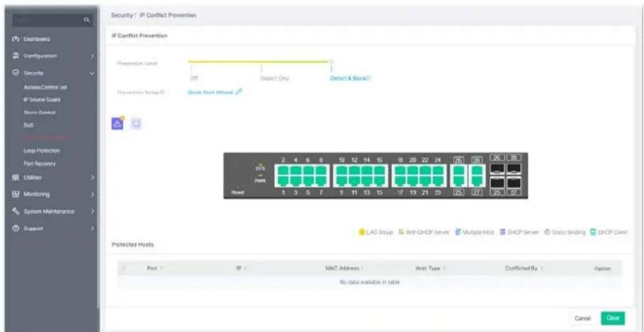The width and height of the screenshot is (644, 332).
Task: Expand the System Maintenance menu chevron
Action: coord(93,211)
